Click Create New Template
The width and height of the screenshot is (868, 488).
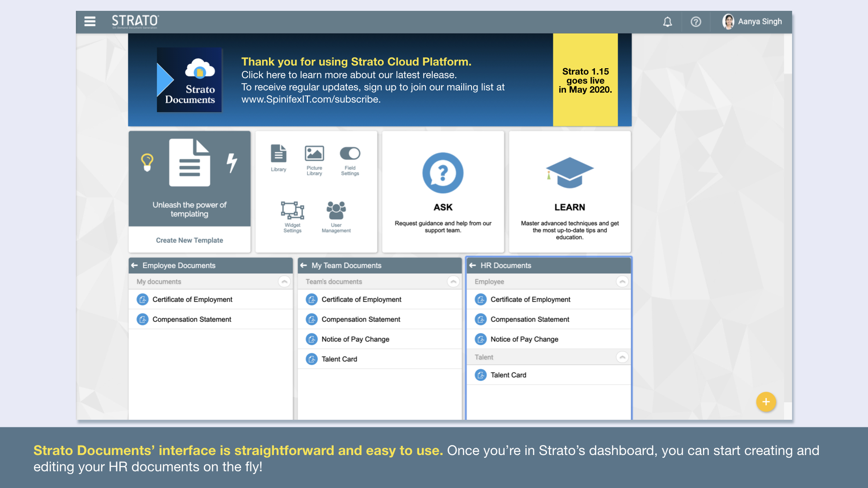coord(189,240)
